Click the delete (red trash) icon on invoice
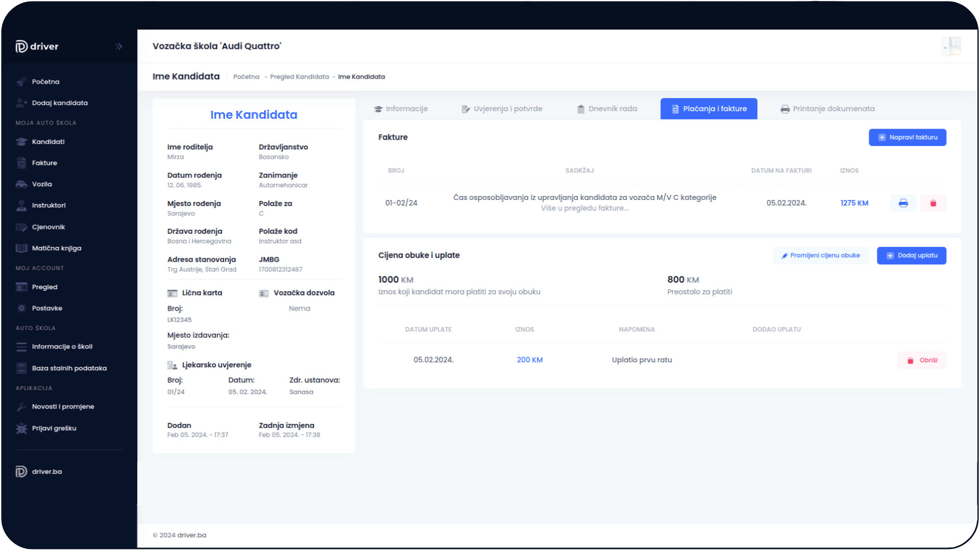 pyautogui.click(x=933, y=203)
